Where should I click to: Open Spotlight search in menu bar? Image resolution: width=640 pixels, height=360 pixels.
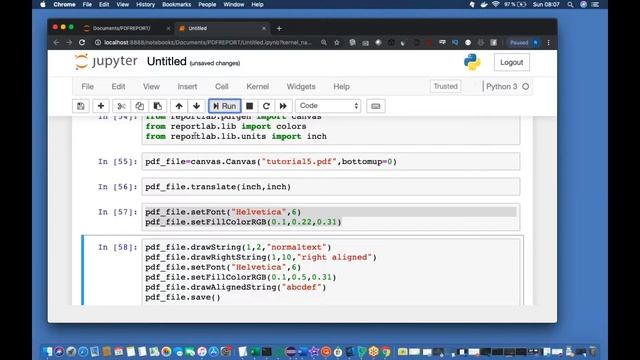pos(570,4)
